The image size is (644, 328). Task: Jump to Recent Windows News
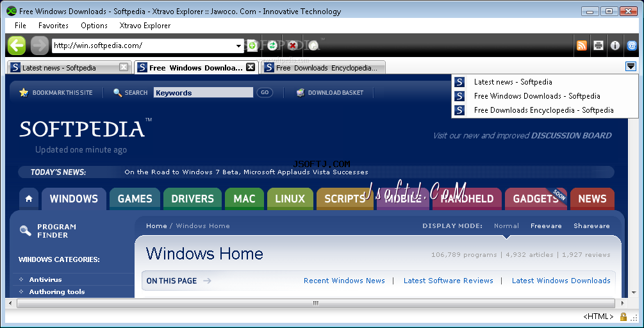[344, 281]
